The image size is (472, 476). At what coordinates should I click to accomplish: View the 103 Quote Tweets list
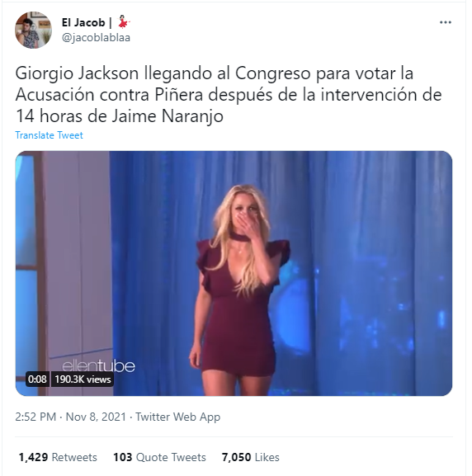159,457
